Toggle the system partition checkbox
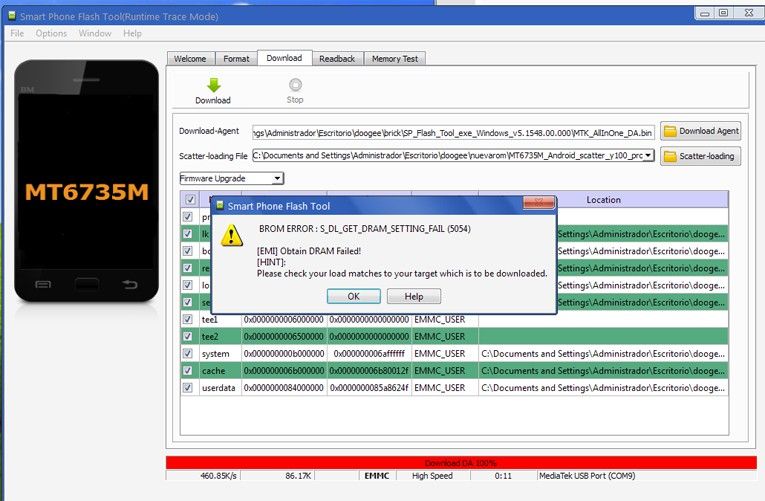 (x=187, y=354)
